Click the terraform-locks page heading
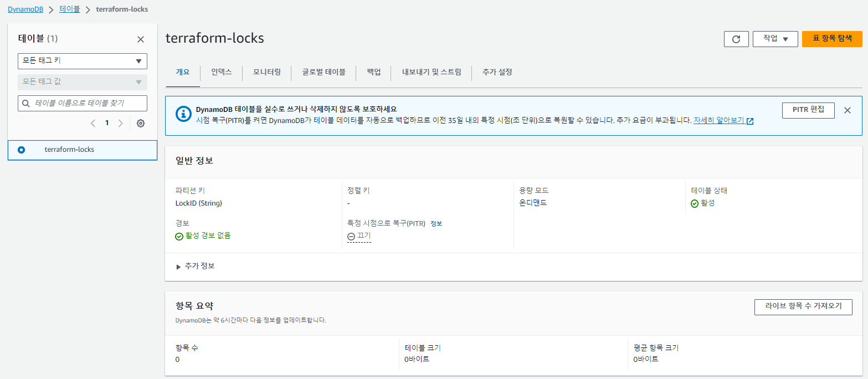Viewport: 868px width, 379px height. (x=215, y=38)
